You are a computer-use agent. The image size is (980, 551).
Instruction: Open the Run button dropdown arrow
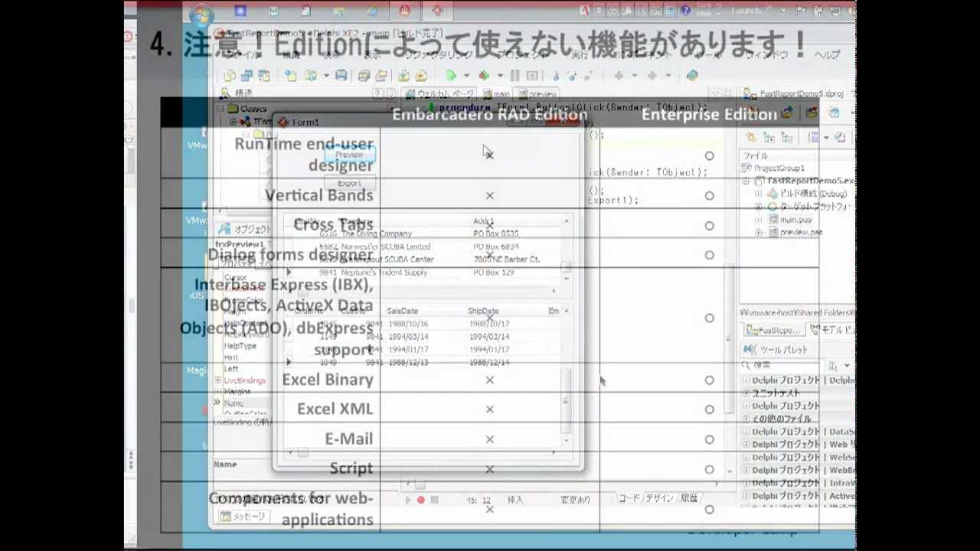[466, 76]
